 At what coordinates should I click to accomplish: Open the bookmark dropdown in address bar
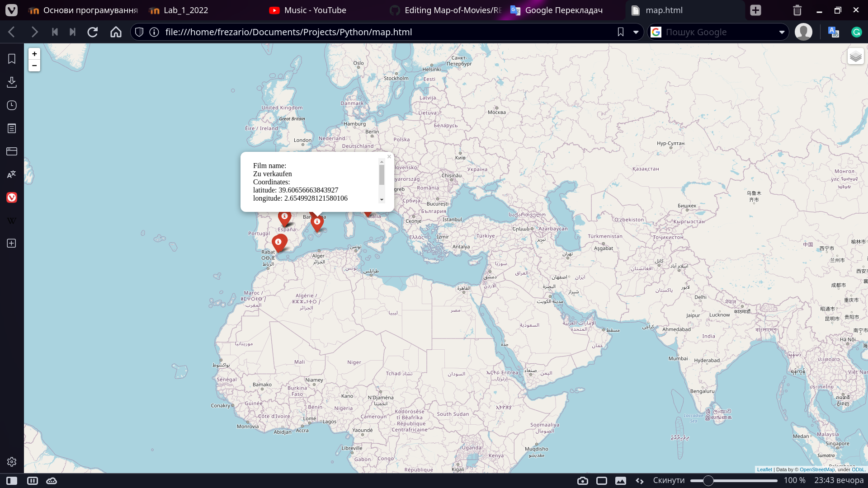pyautogui.click(x=637, y=32)
